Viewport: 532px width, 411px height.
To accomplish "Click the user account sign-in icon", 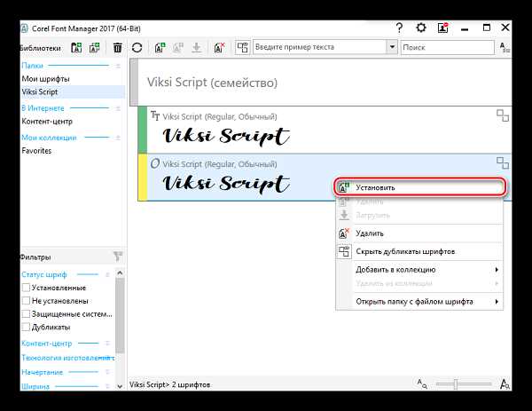I will point(443,28).
